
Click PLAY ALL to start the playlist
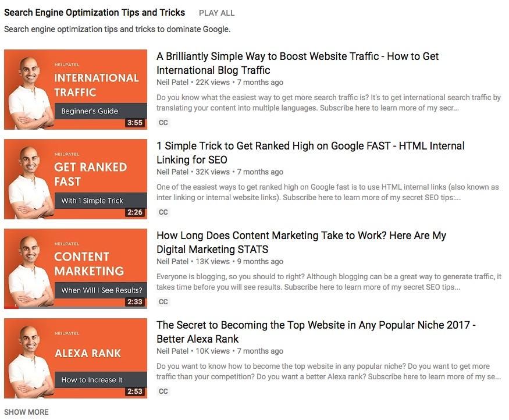pos(216,12)
